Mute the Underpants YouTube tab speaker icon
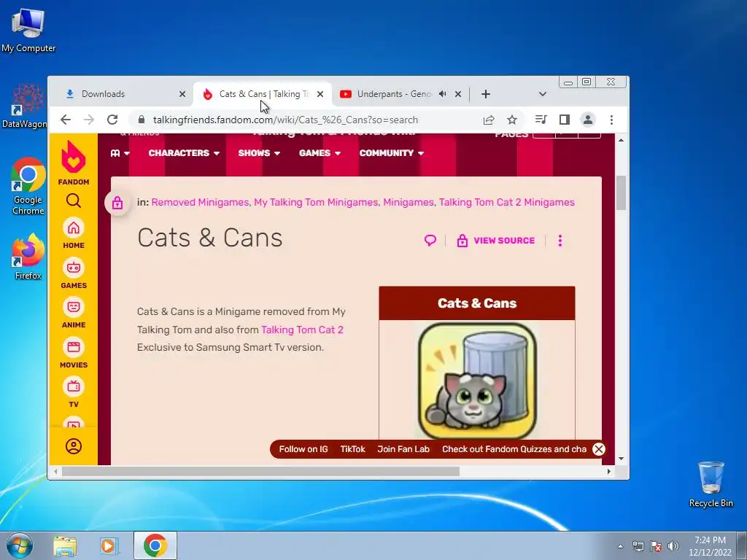 pyautogui.click(x=443, y=94)
